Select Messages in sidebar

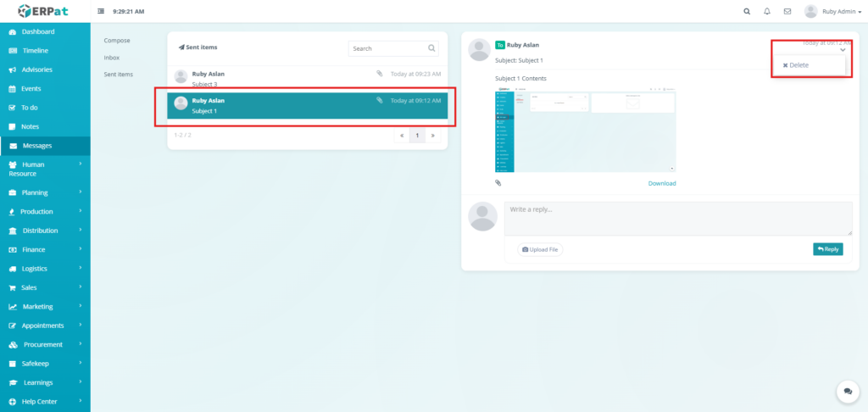coord(45,146)
